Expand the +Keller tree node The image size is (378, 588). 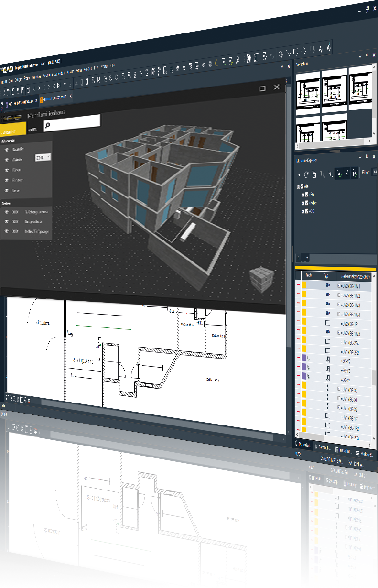coord(302,203)
